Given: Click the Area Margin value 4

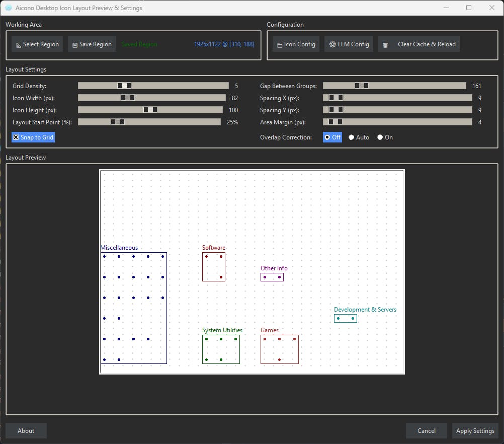Looking at the screenshot, I should point(480,122).
